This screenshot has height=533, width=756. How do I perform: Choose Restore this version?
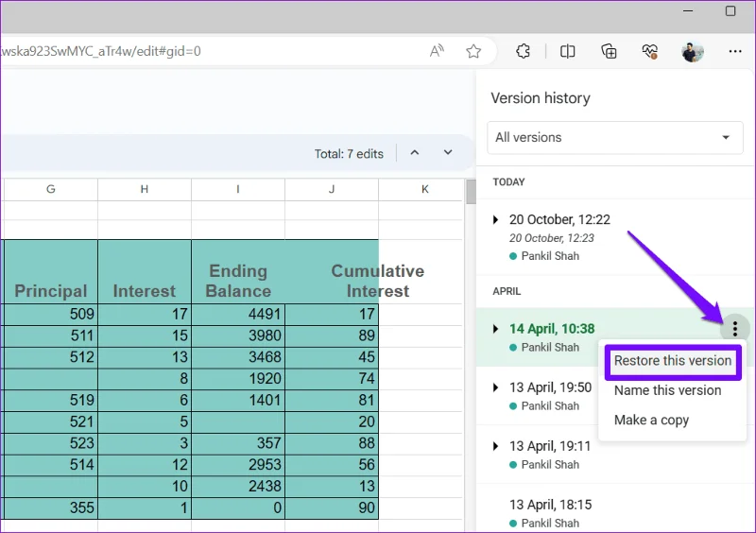pyautogui.click(x=673, y=361)
